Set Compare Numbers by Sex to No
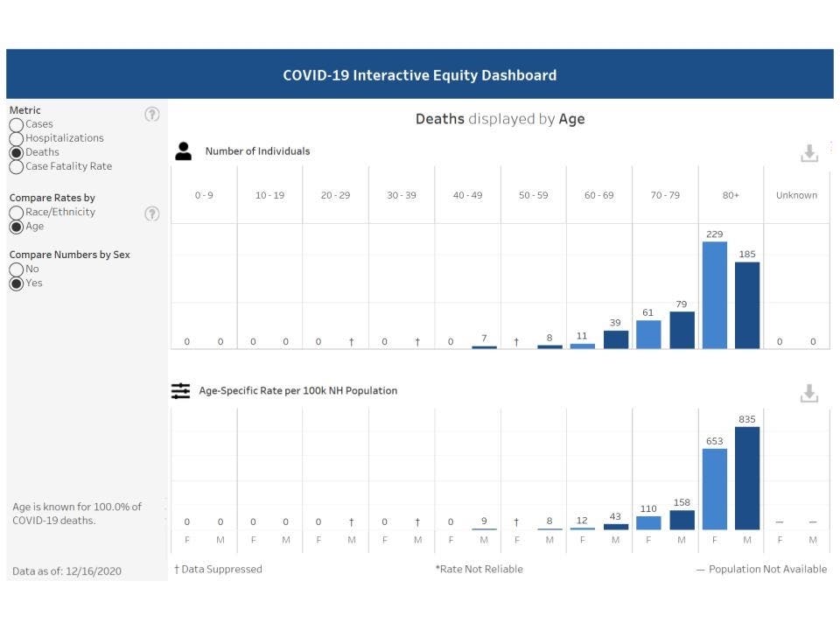Screen dimensions: 840x630 pos(16,269)
